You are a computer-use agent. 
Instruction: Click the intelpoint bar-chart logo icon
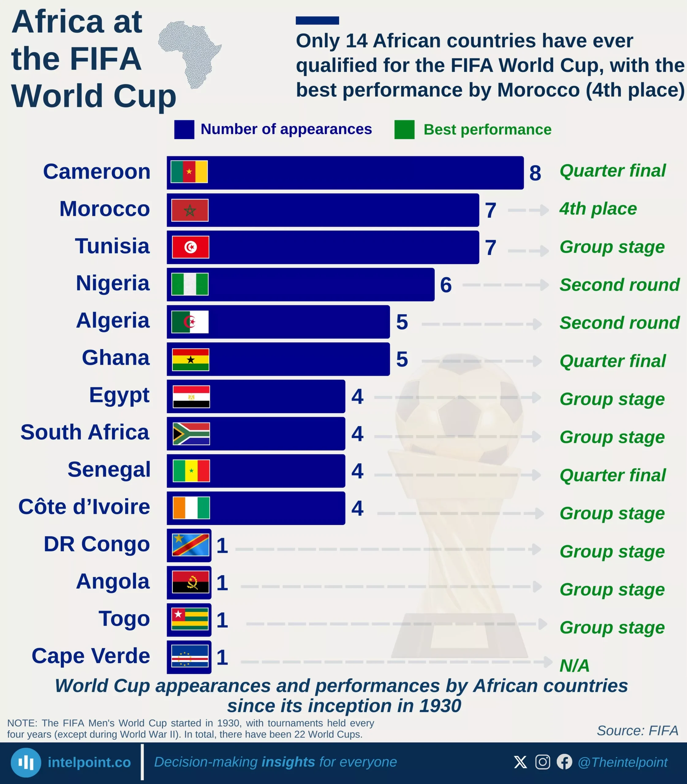[26, 763]
